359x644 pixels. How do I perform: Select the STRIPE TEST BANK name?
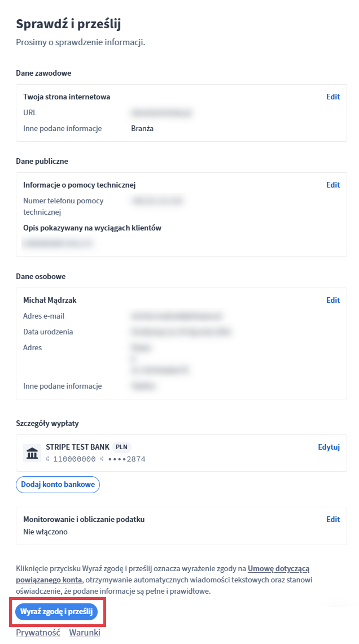pyautogui.click(x=77, y=447)
